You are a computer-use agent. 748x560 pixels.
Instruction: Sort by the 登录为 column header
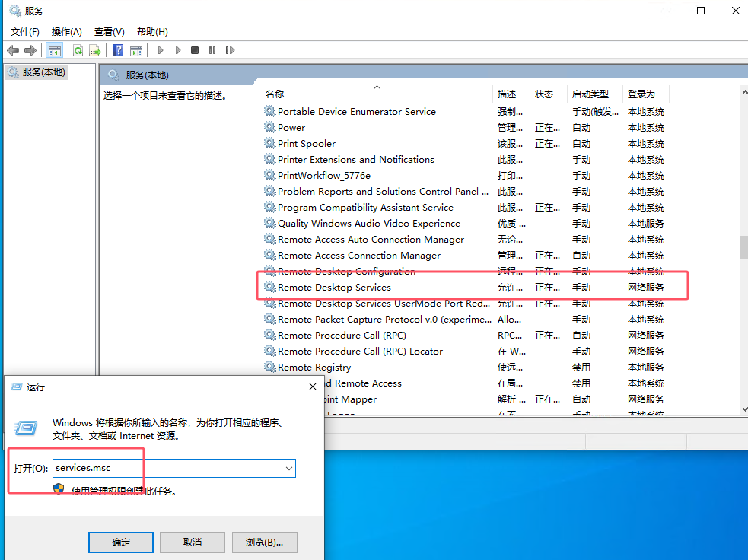pyautogui.click(x=646, y=94)
